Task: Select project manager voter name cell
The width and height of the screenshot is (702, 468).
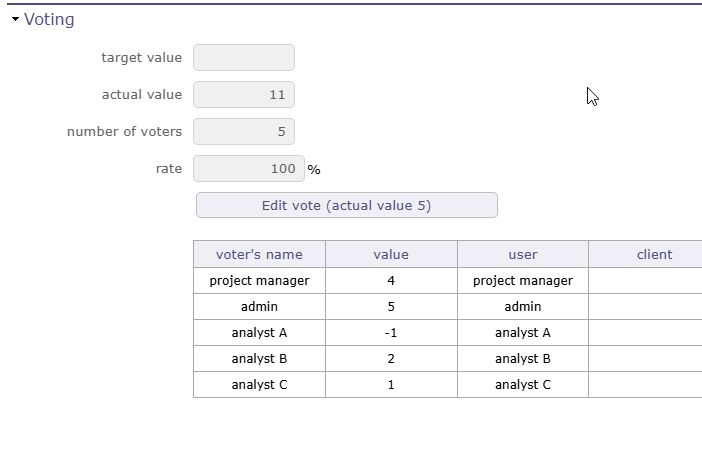Action: coord(259,281)
